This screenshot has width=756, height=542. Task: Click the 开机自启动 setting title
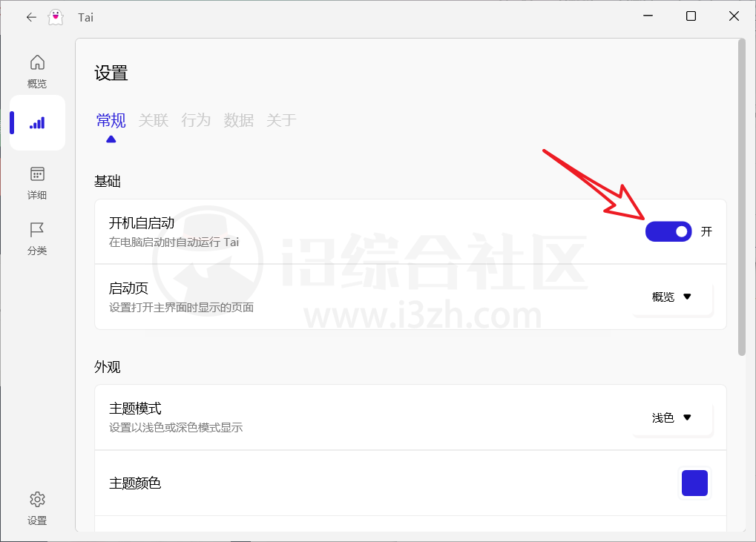[142, 223]
